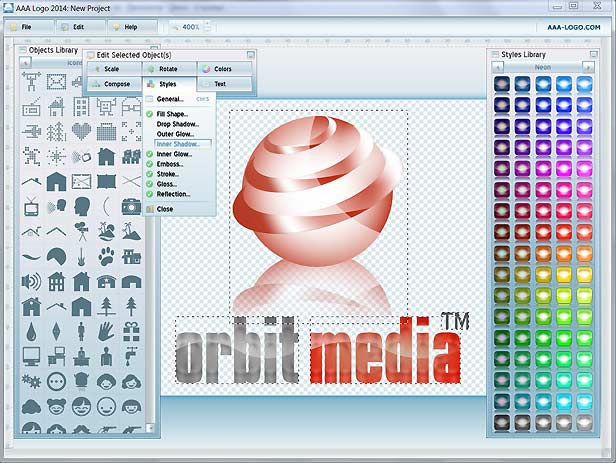Image resolution: width=616 pixels, height=463 pixels.
Task: Pick the loudspeaker with sound waves icon
Action: [31, 282]
